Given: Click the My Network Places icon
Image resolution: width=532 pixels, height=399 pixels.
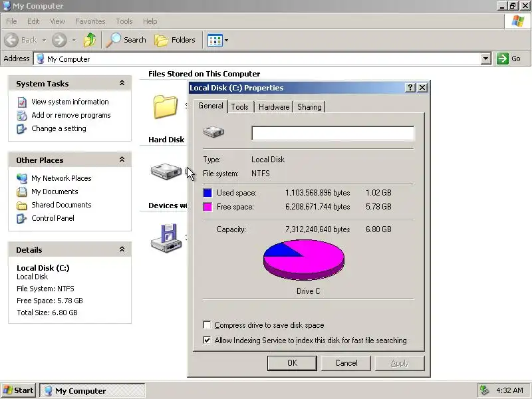Looking at the screenshot, I should click(22, 178).
